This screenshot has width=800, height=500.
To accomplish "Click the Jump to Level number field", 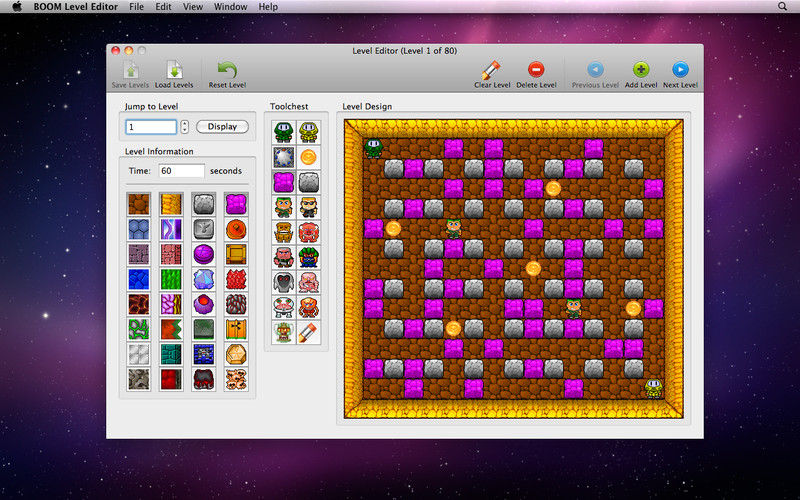I will click(151, 127).
